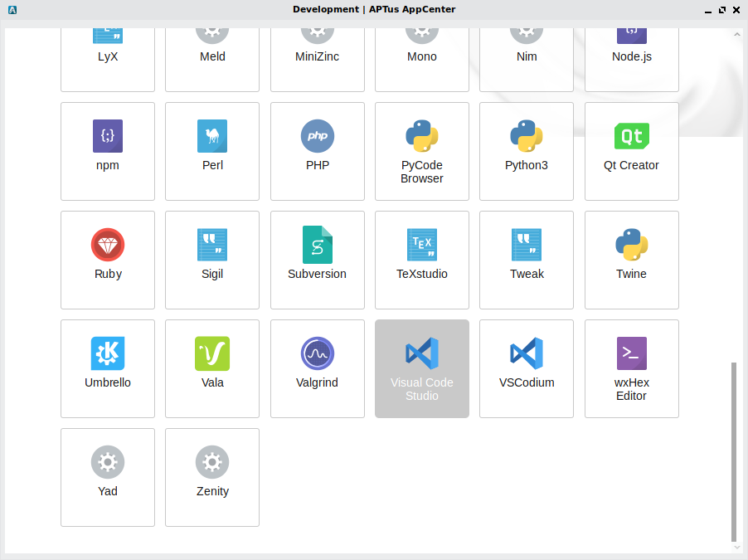Open the MiniZinc gear icon
The width and height of the screenshot is (748, 560).
318,36
